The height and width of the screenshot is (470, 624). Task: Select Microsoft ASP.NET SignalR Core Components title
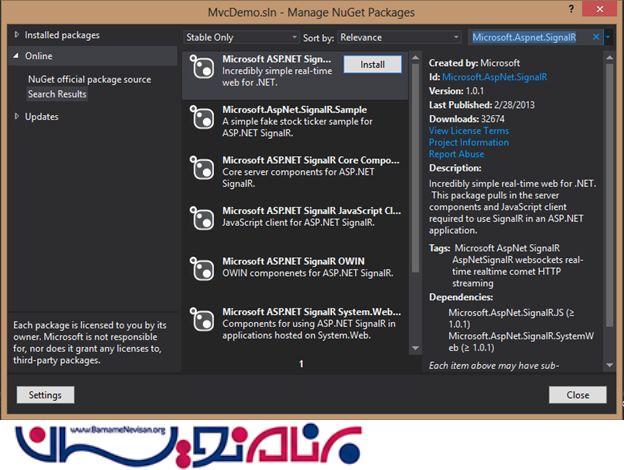[311, 160]
